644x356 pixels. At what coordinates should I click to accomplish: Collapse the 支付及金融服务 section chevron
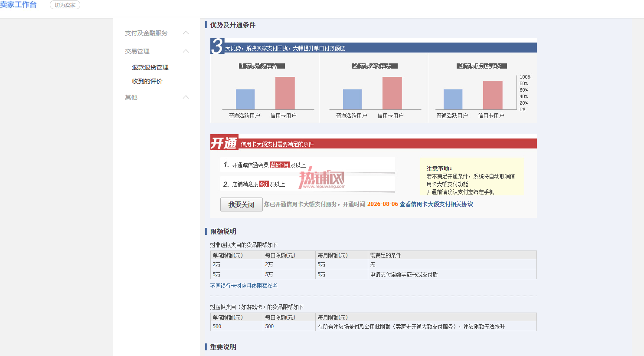click(x=186, y=33)
